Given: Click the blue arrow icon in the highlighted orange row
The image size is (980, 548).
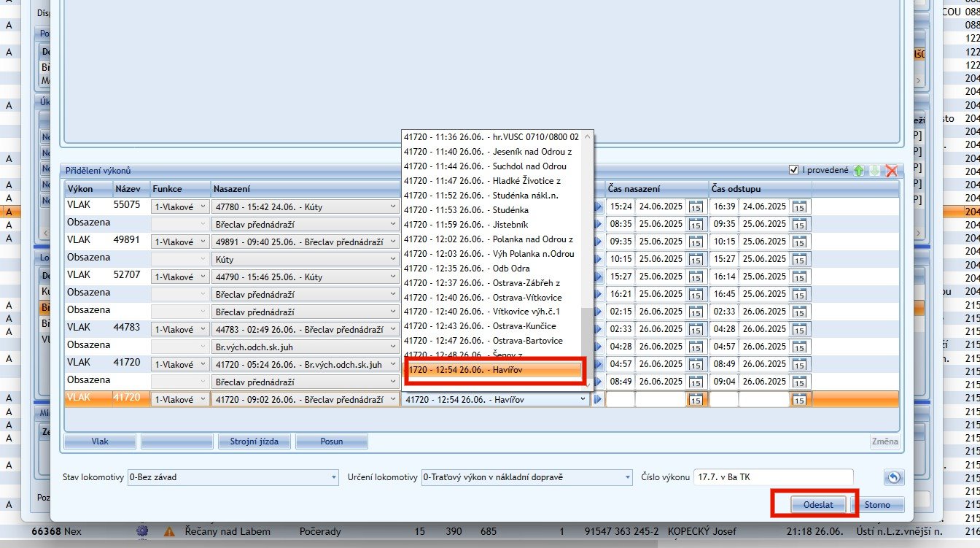Looking at the screenshot, I should [x=599, y=399].
